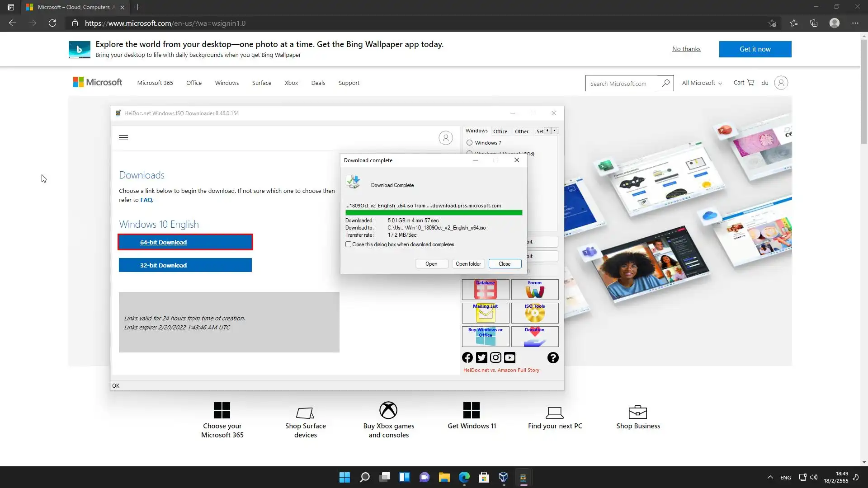Open the Xbox menu on Microsoft site
The image size is (868, 488).
291,83
